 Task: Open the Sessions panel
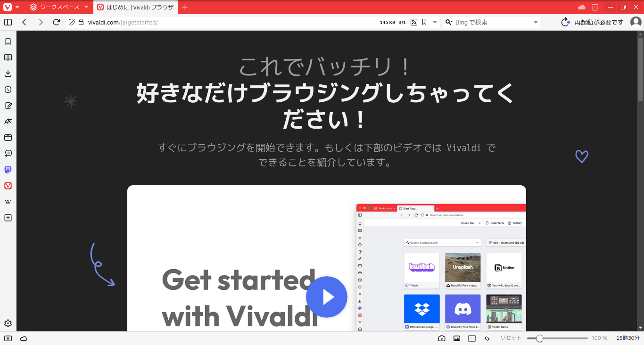(8, 154)
